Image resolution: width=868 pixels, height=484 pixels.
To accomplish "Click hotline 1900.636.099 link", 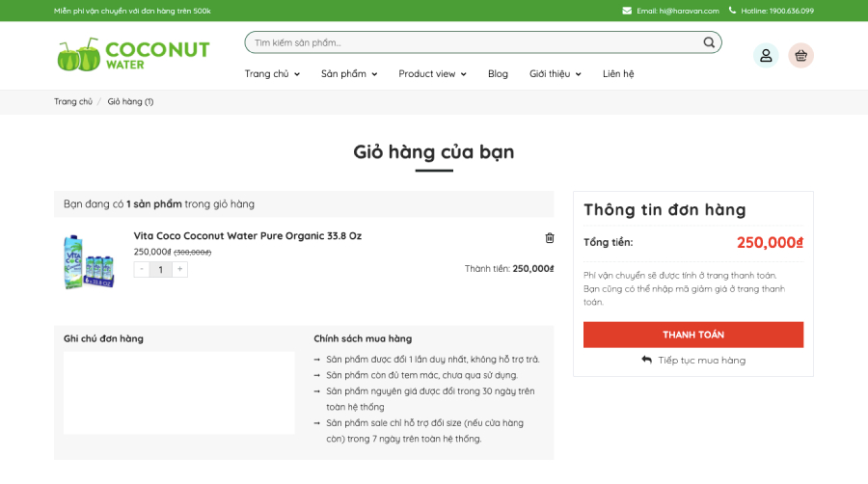I will pyautogui.click(x=777, y=11).
